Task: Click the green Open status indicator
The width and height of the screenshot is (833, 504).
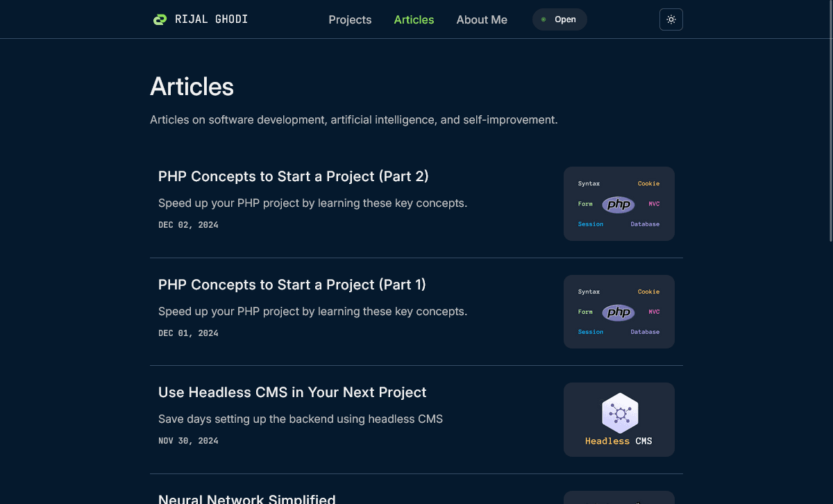Action: (559, 19)
